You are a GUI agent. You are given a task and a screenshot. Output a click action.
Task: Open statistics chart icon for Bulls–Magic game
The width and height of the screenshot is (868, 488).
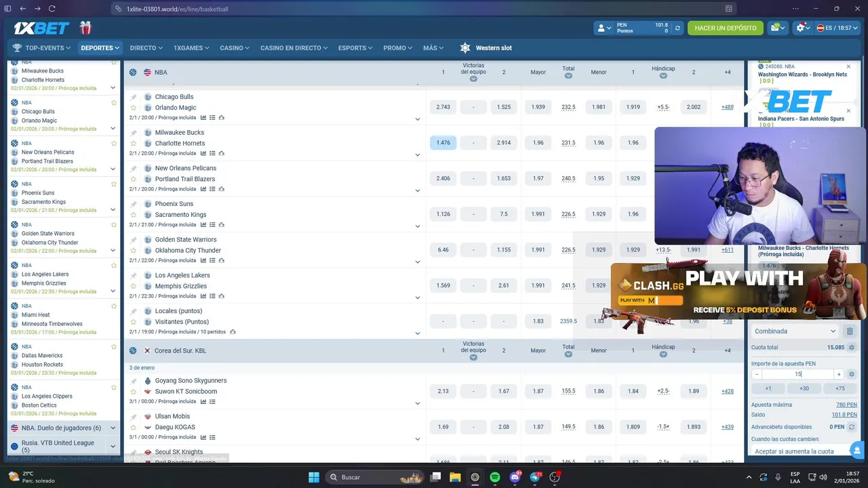point(203,117)
